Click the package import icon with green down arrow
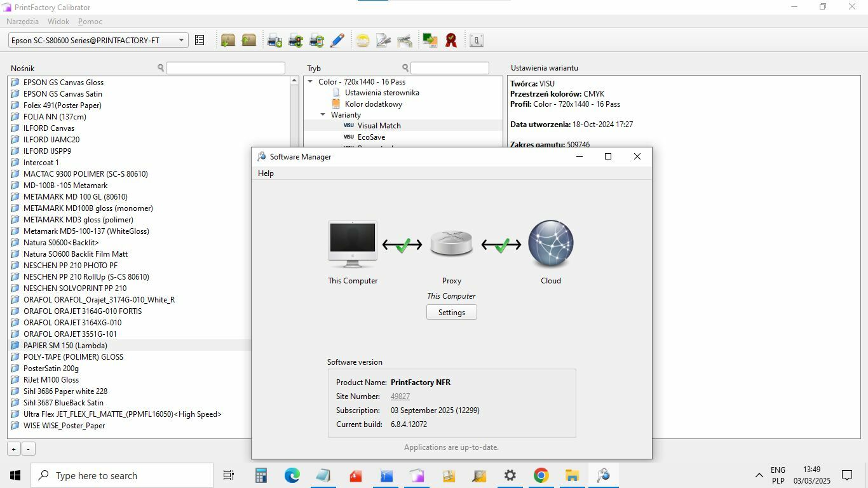The width and height of the screenshot is (868, 488). [227, 41]
